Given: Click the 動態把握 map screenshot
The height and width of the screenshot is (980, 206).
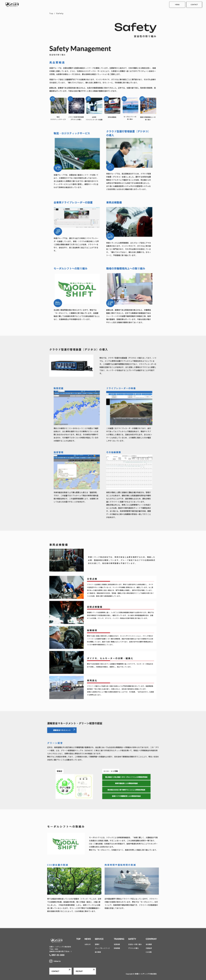Looking at the screenshot, I should (77, 408).
